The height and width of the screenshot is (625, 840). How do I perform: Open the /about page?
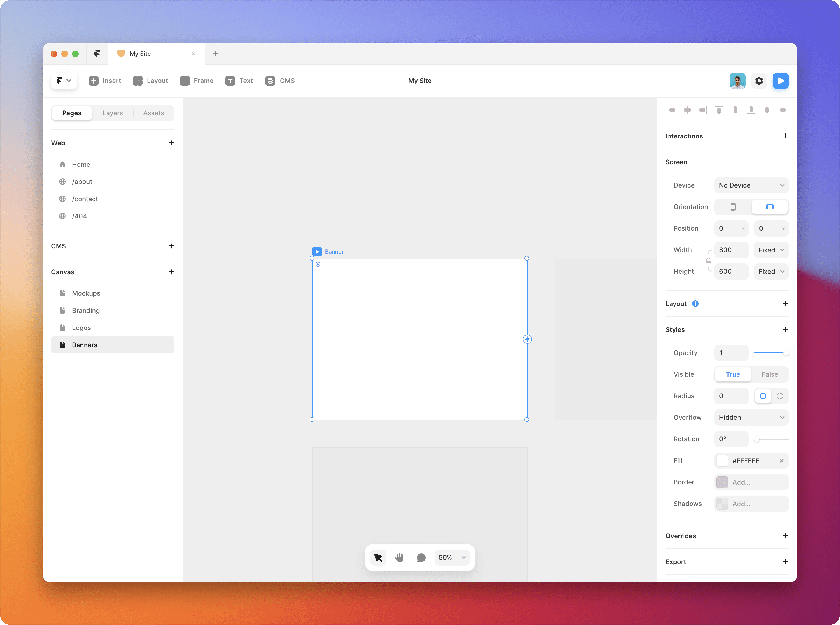point(82,182)
